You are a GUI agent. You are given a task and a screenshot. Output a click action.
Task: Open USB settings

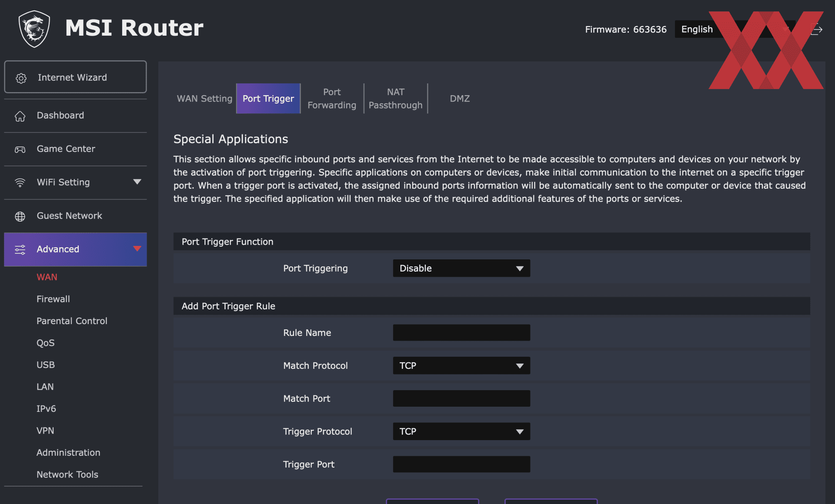pyautogui.click(x=46, y=365)
